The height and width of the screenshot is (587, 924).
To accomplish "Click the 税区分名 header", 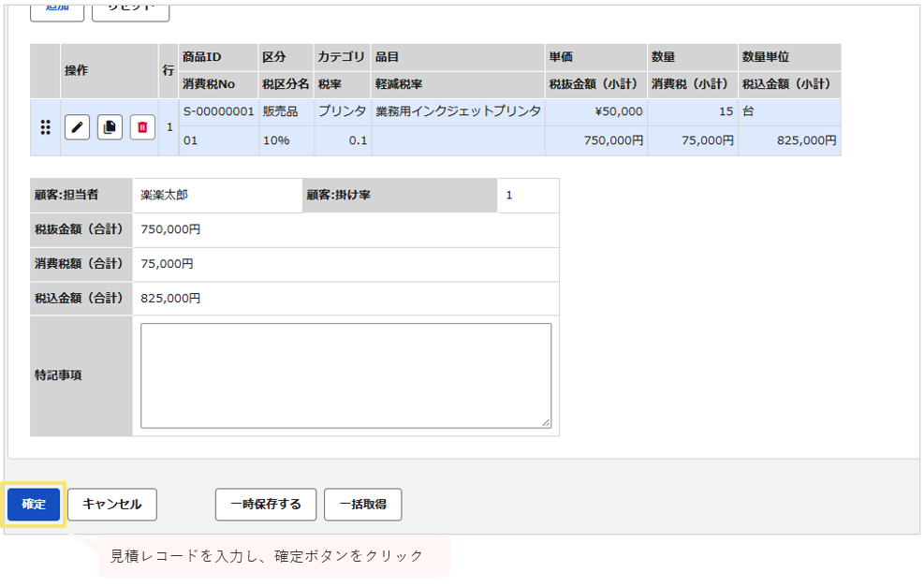I will (x=286, y=84).
